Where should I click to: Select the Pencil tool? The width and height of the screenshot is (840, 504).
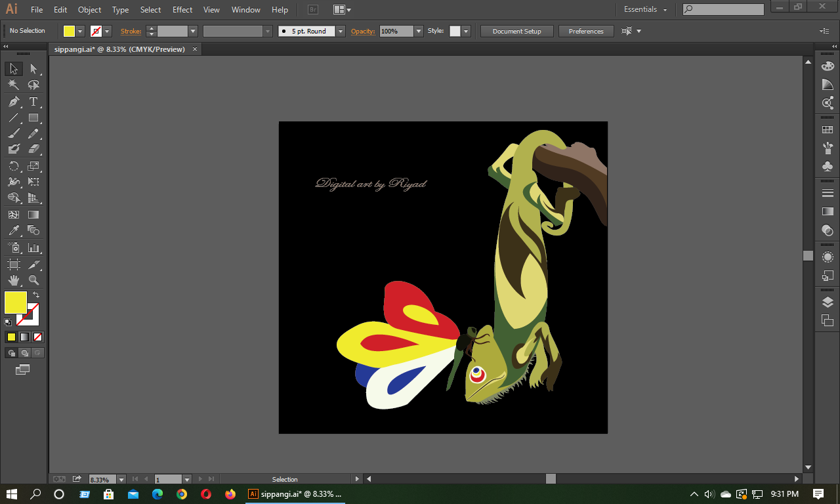pyautogui.click(x=33, y=133)
